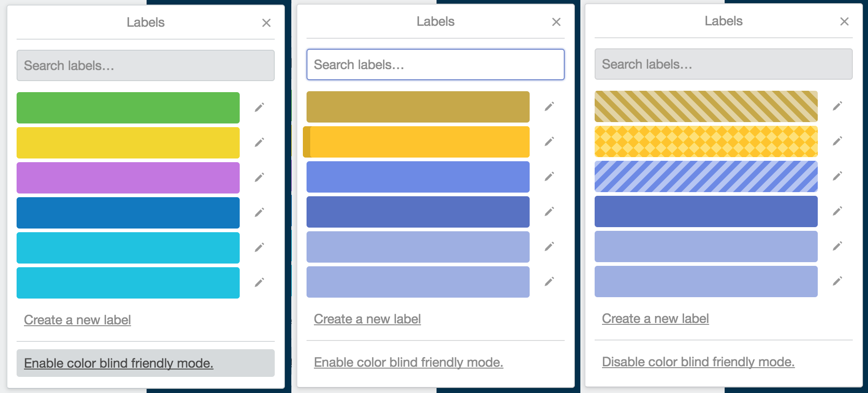Click Search labels field in right panel
The width and height of the screenshot is (868, 393).
723,64
